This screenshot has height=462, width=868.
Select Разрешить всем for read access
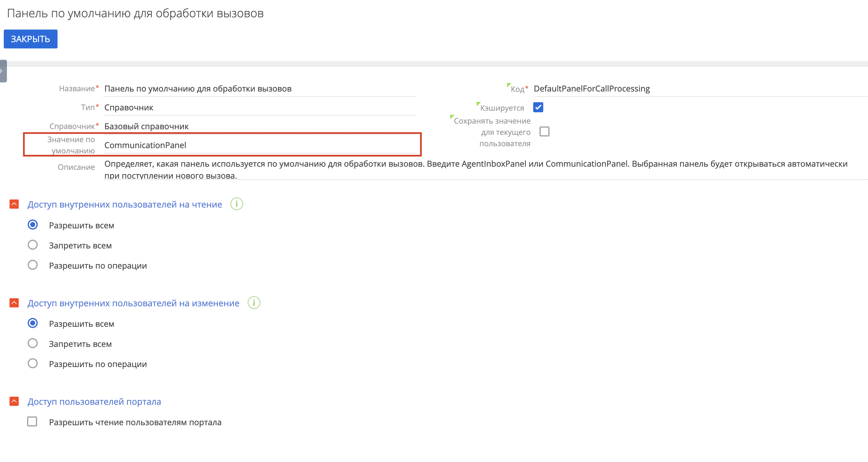(33, 225)
